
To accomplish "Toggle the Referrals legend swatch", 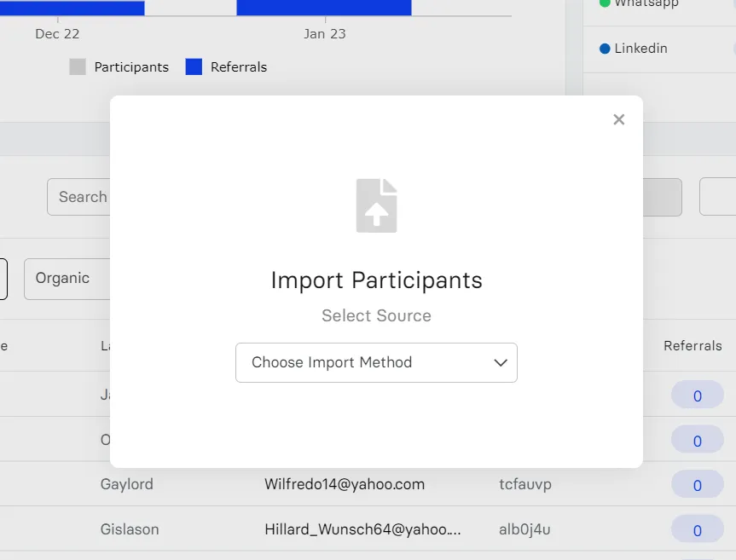I will 194,67.
